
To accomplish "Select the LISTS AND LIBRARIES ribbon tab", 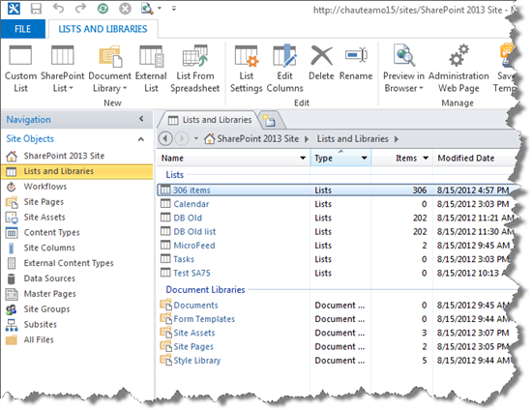I will tap(103, 29).
